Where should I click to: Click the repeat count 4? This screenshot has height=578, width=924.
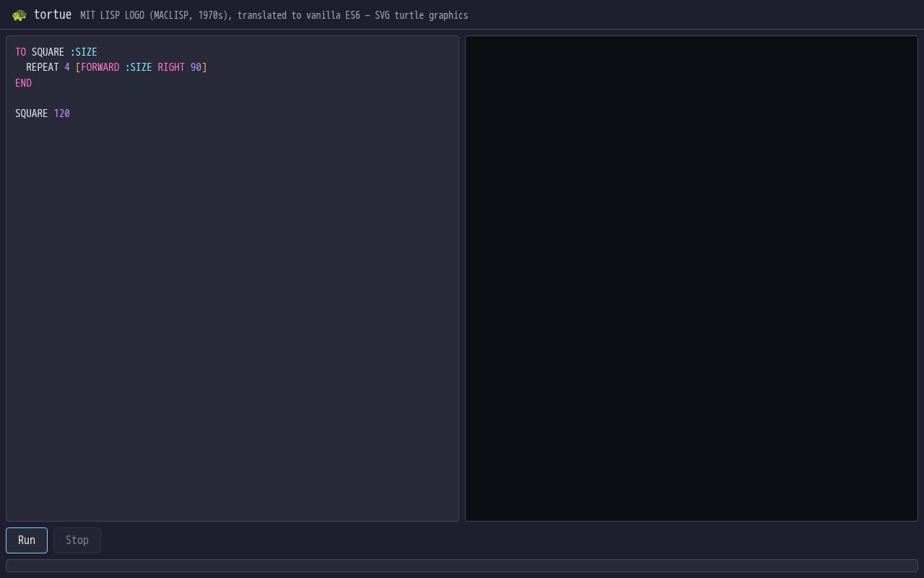[67, 67]
